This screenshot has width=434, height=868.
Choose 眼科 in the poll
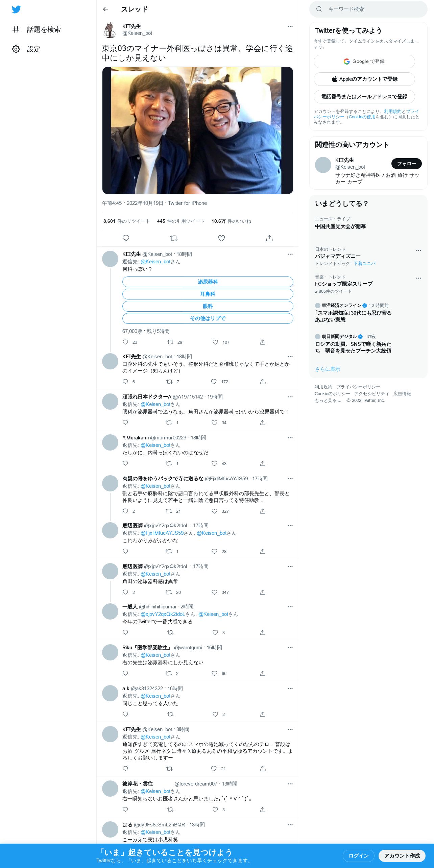tap(208, 306)
